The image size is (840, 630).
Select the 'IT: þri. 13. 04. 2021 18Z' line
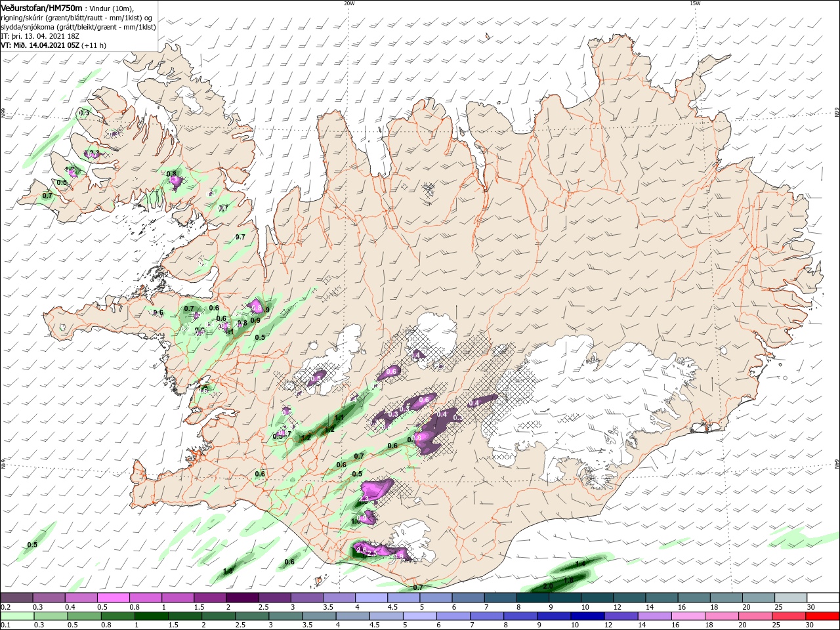[x=40, y=36]
